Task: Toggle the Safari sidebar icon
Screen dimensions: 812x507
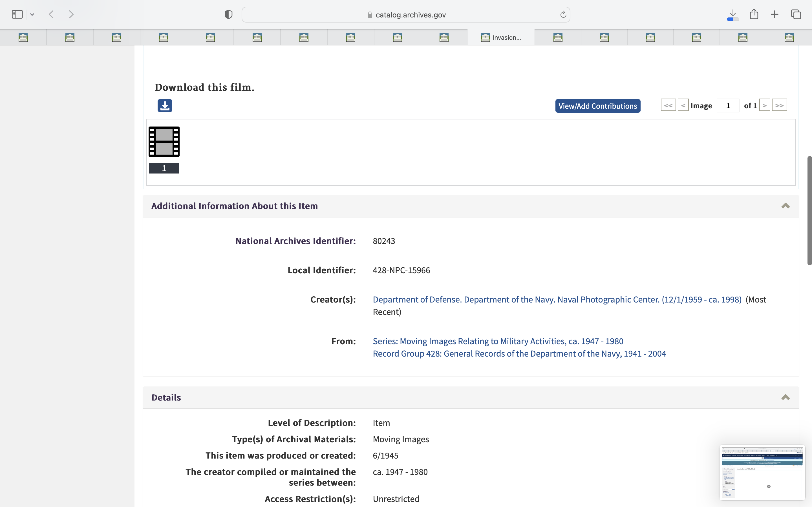Action: [17, 14]
